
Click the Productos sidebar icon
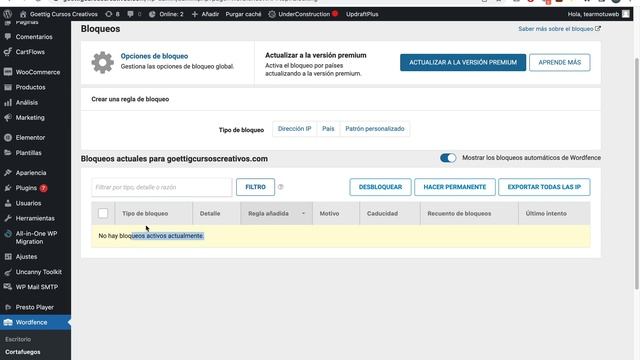tap(8, 87)
